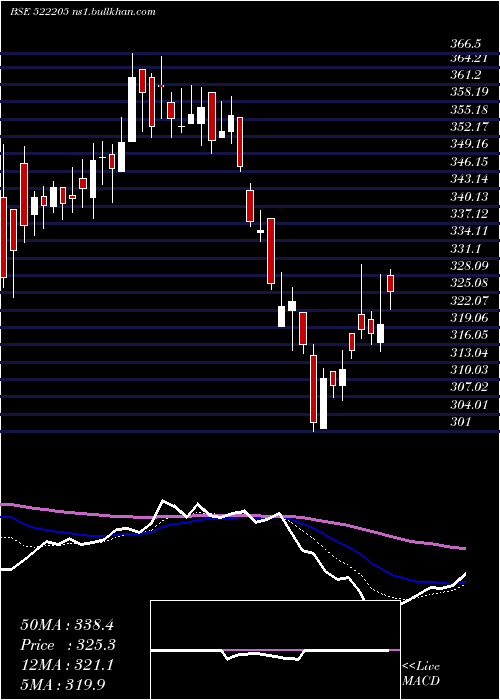The width and height of the screenshot is (500, 700).
Task: Click the 328.09 price axis label
Action: point(469,265)
